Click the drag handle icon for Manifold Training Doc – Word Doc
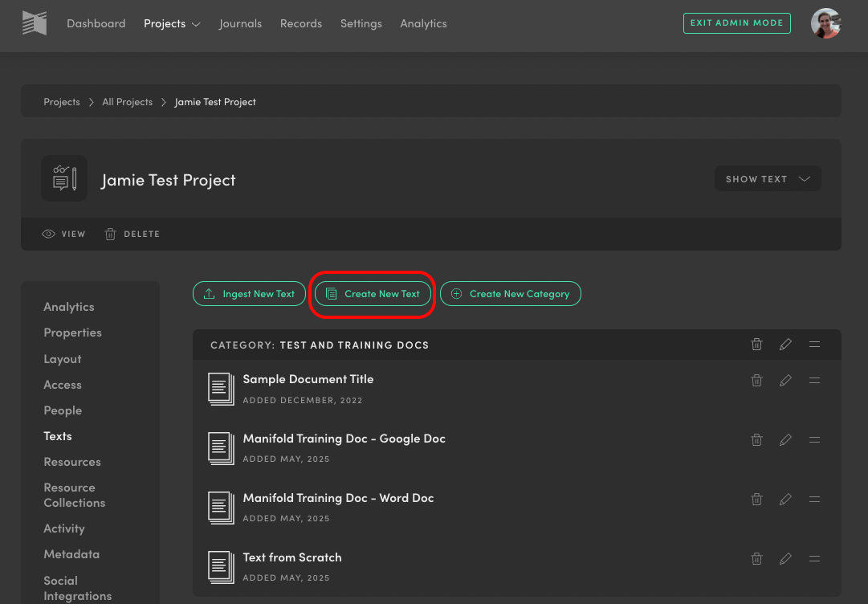The height and width of the screenshot is (604, 868). tap(814, 499)
